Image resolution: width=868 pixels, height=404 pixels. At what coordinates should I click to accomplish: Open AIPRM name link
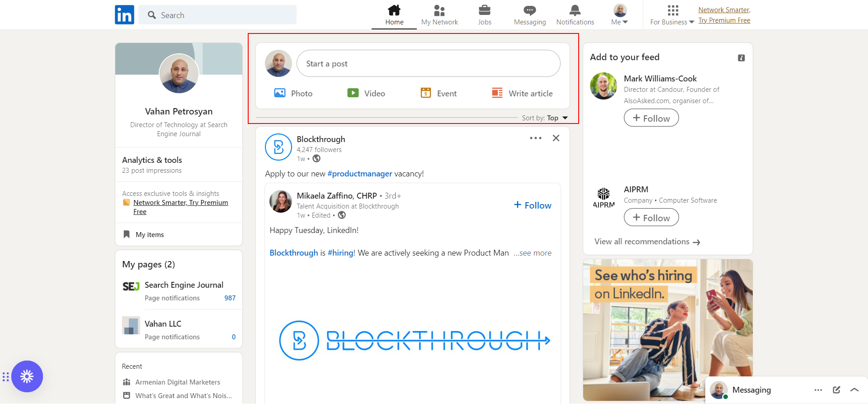pyautogui.click(x=636, y=190)
